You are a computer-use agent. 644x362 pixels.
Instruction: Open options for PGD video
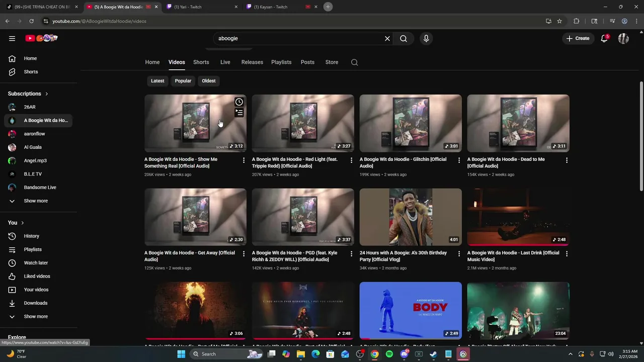[x=351, y=253]
